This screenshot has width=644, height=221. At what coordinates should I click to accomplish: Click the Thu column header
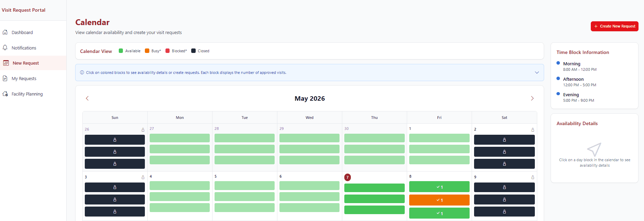click(x=374, y=118)
